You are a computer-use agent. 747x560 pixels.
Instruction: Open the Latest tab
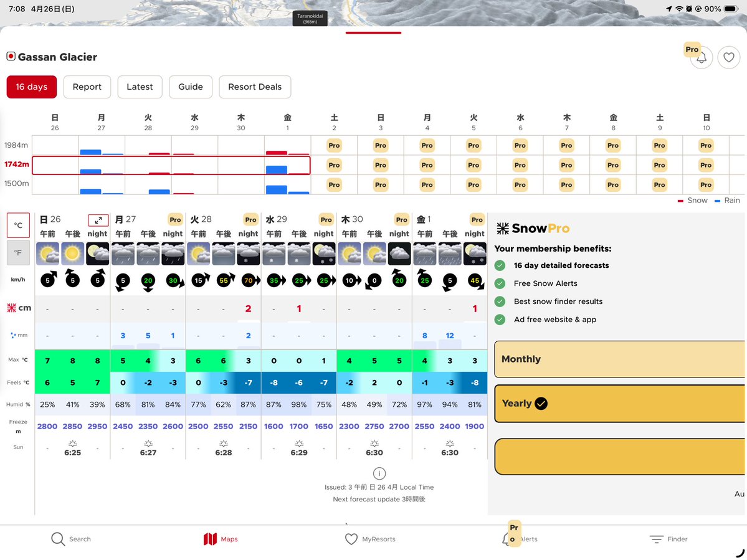140,87
